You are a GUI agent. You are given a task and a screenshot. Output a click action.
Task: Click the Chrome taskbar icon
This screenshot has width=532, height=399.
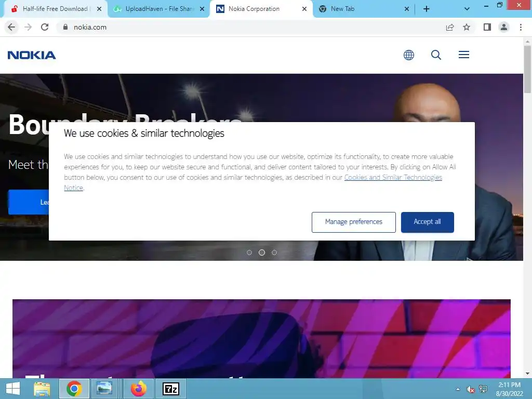pyautogui.click(x=74, y=389)
